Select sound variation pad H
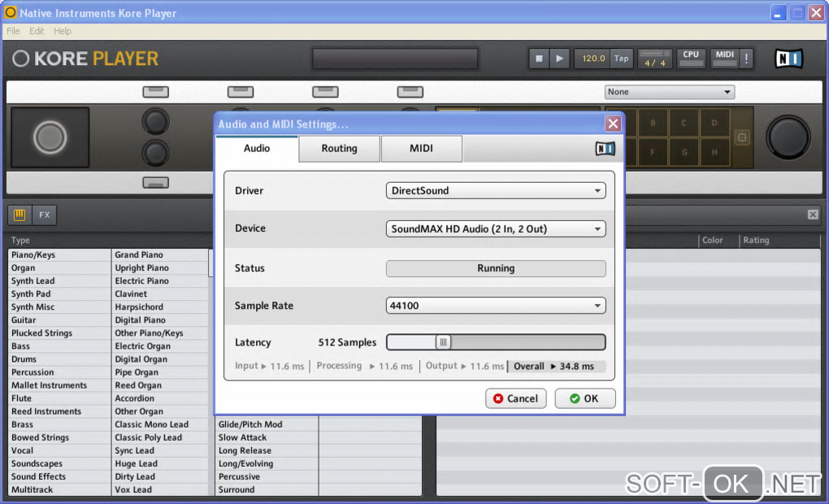The image size is (829, 504). pyautogui.click(x=714, y=152)
